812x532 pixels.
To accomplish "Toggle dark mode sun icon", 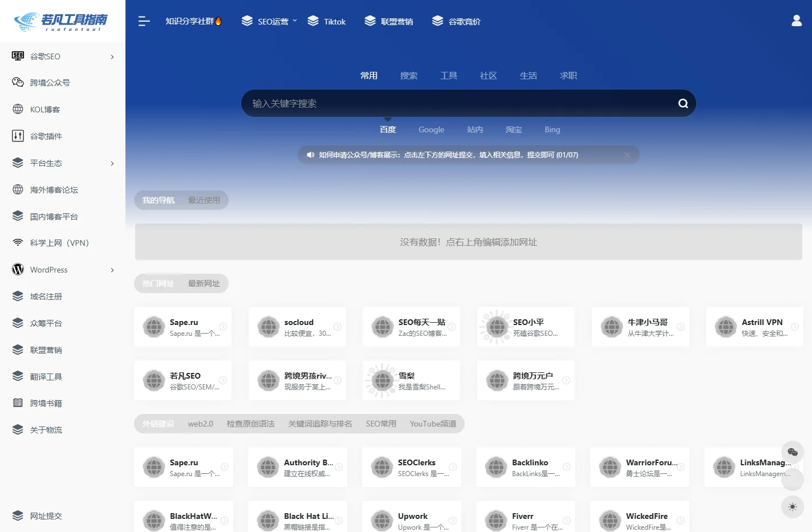I will click(793, 507).
